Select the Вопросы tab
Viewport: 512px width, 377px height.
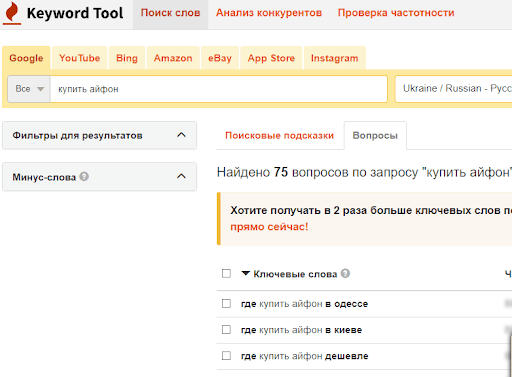pyautogui.click(x=375, y=135)
